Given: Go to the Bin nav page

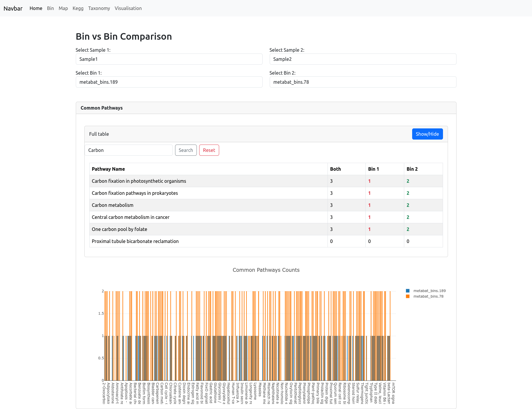Looking at the screenshot, I should (x=50, y=8).
